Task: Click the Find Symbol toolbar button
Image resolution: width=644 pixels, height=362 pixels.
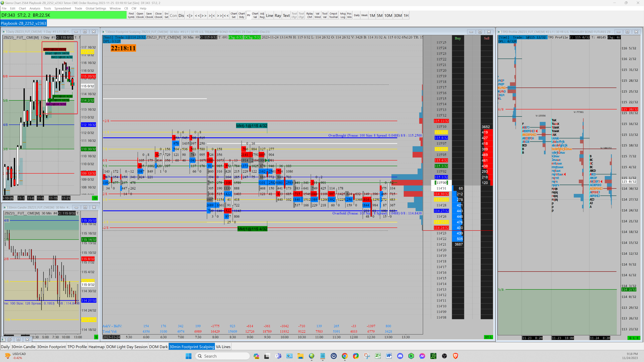Action: [131, 15]
